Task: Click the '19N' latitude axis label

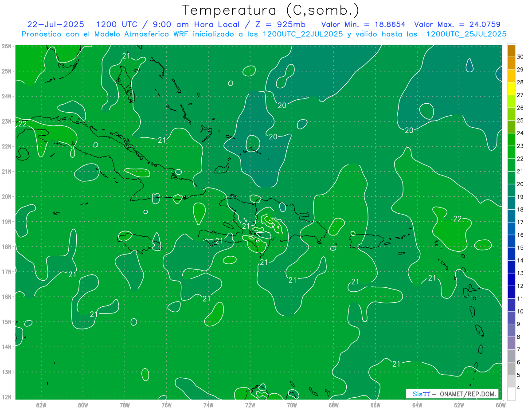Action: coord(7,221)
